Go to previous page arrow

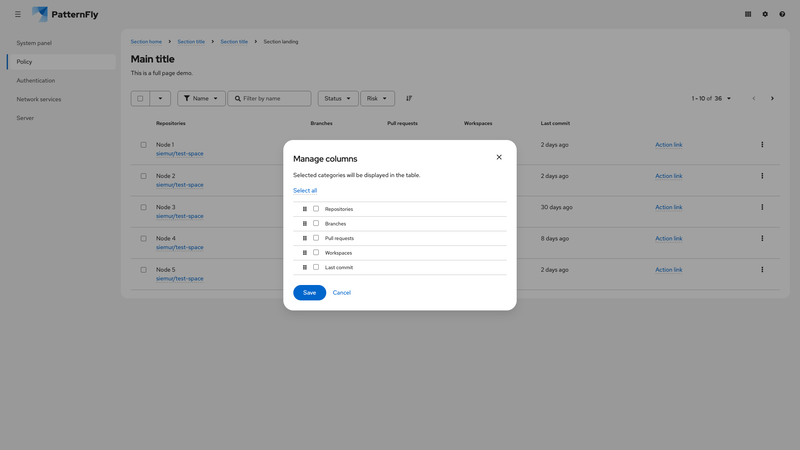pos(754,98)
